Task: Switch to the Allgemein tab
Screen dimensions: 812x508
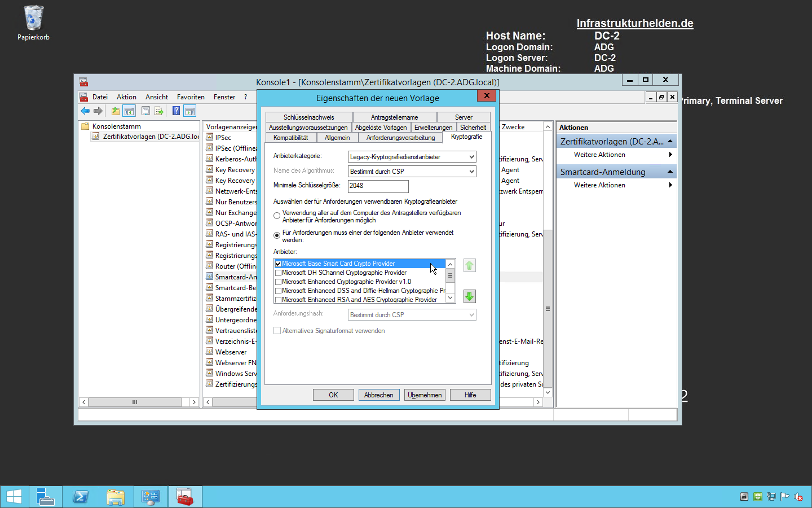Action: [x=337, y=138]
